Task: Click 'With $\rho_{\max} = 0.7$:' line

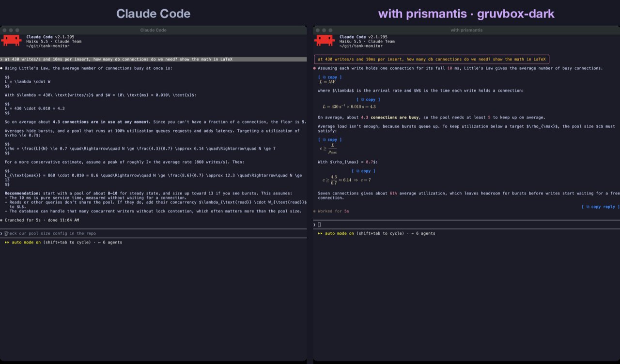Action: pyautogui.click(x=348, y=162)
